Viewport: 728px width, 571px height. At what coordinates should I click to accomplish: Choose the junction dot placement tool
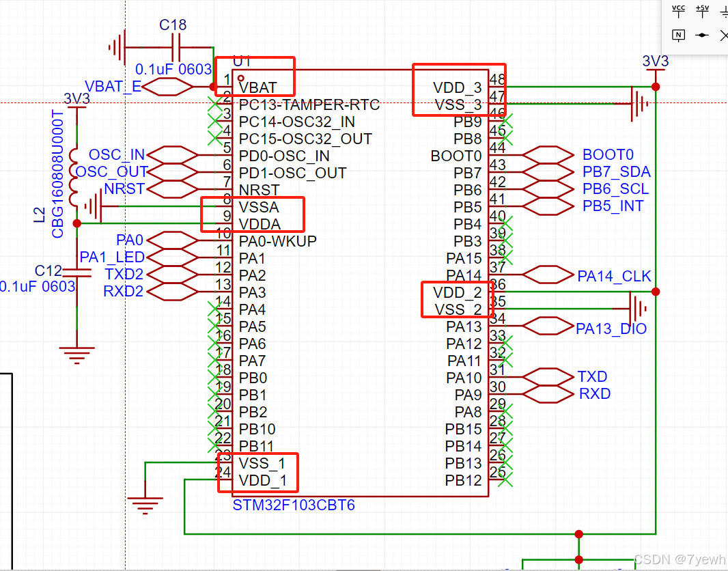click(703, 36)
